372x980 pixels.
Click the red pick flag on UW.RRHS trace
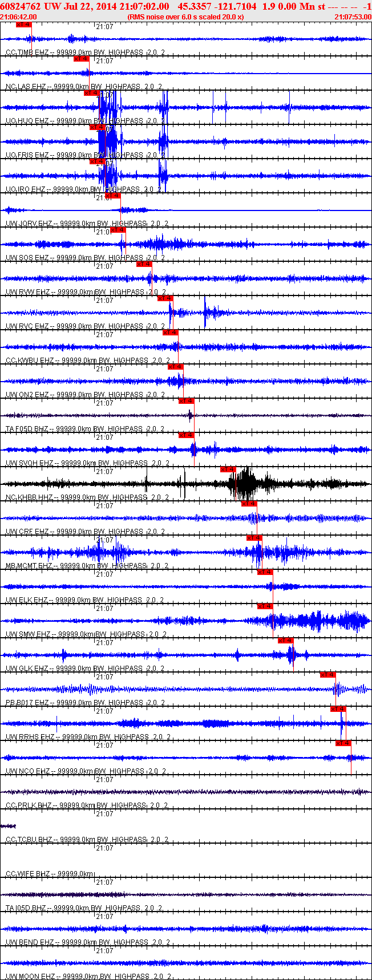[x=338, y=709]
